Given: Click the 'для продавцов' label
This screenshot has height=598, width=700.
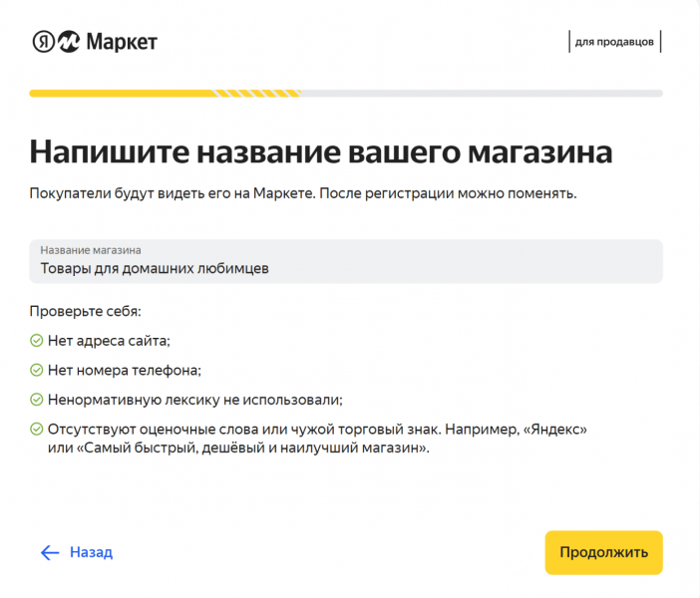Looking at the screenshot, I should [x=614, y=42].
